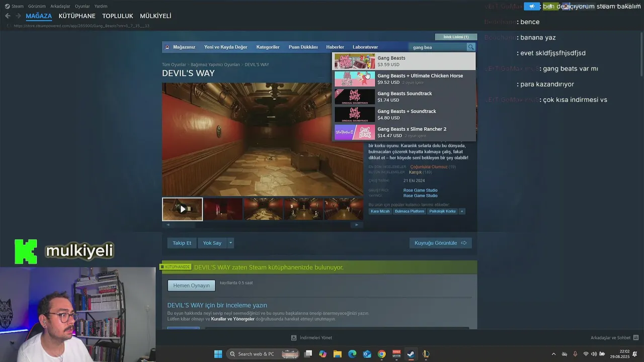Image resolution: width=644 pixels, height=362 pixels.
Task: Click the microphone tray icon
Action: 575,354
